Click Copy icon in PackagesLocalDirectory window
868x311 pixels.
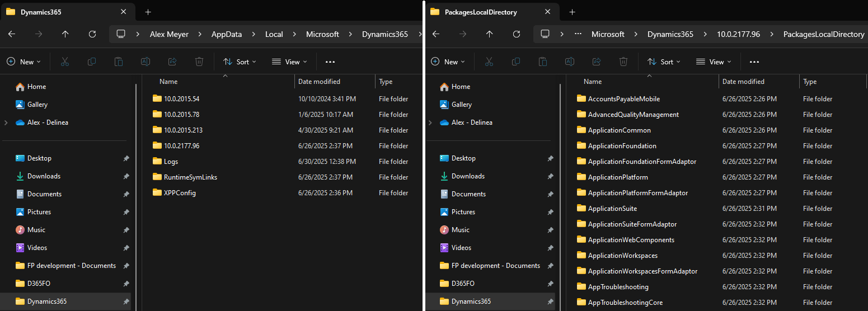pos(516,62)
